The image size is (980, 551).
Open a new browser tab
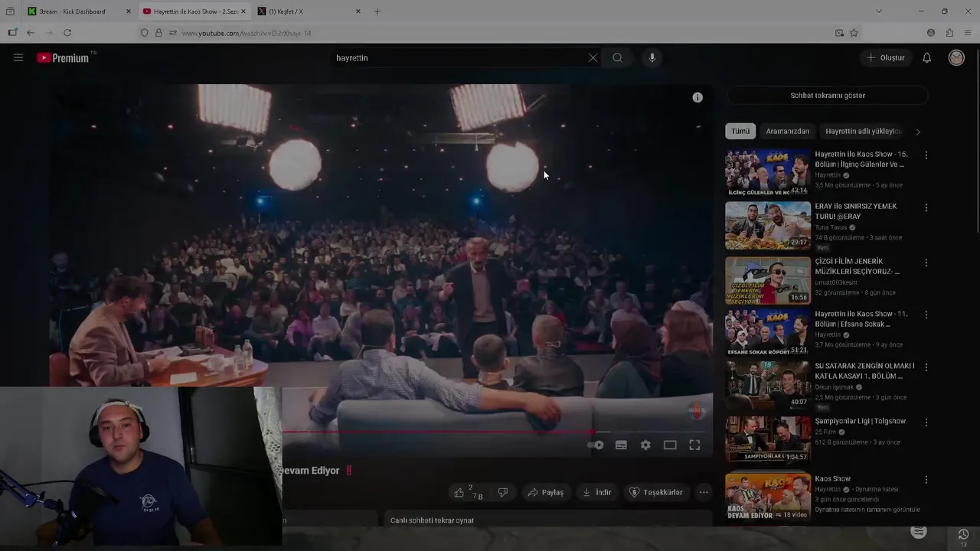tap(377, 11)
